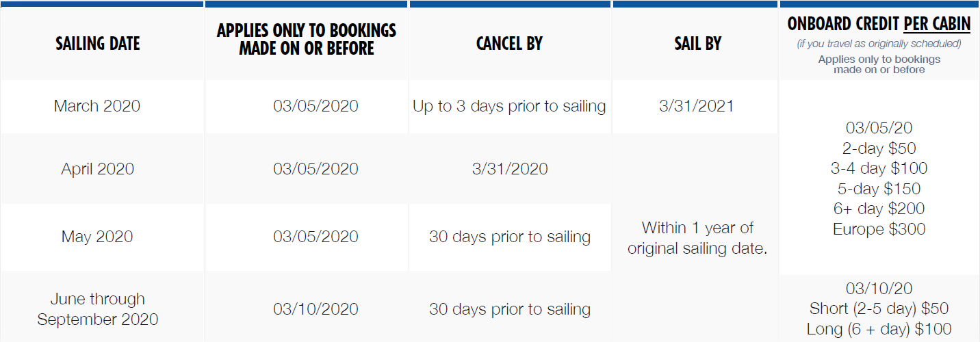Click the SAILING DATE column header
980x342 pixels.
[98, 44]
